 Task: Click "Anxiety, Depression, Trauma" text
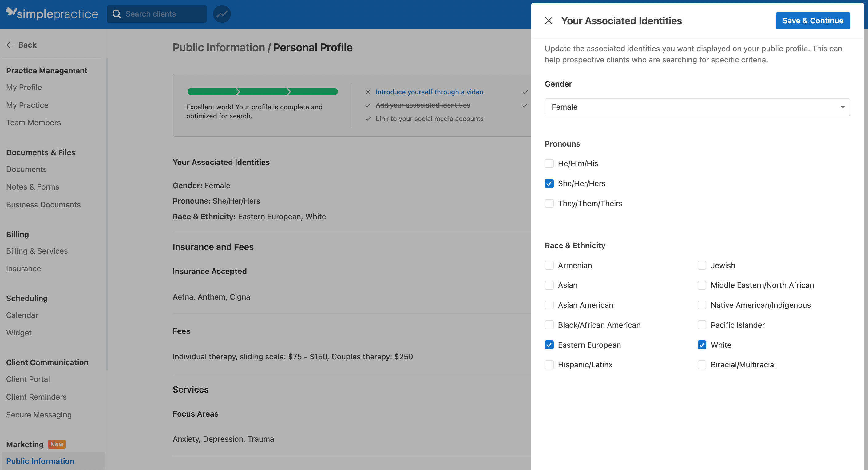point(224,439)
